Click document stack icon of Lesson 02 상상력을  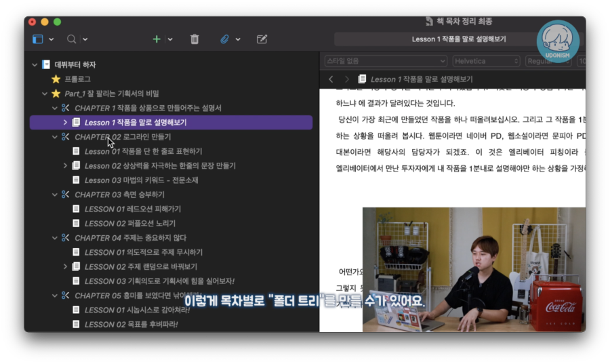(76, 165)
